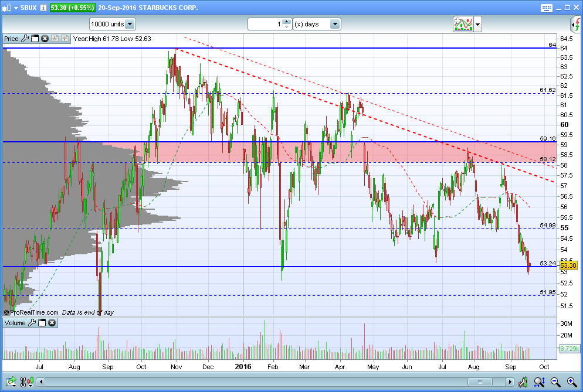Click the timeframe number input field
This screenshot has width=583, height=392.
(266, 24)
